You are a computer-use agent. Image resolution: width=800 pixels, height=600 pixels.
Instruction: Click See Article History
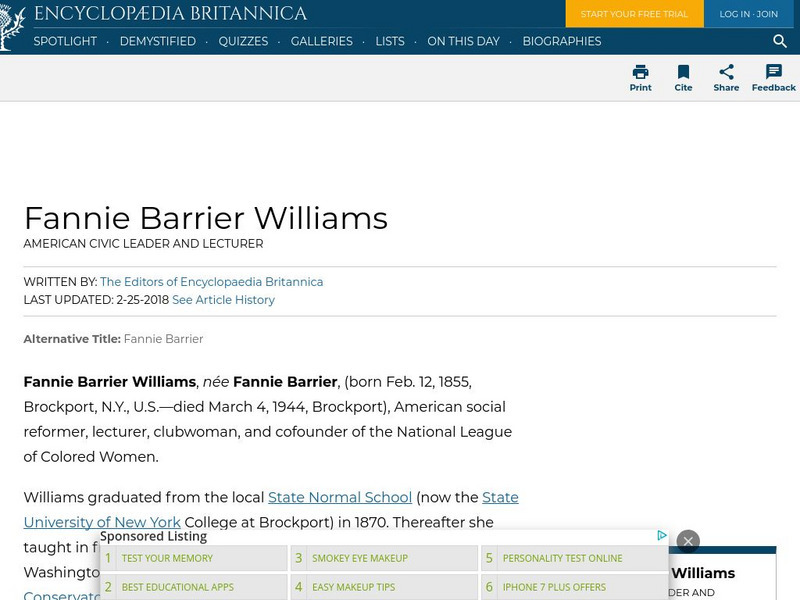222,299
